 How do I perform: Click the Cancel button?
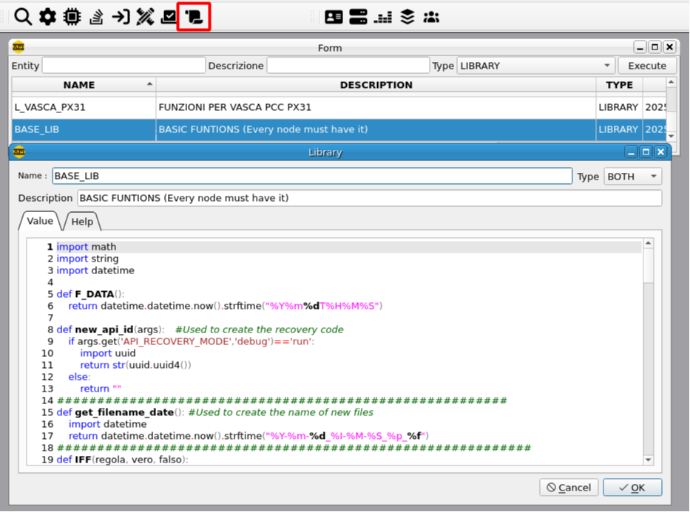(x=569, y=487)
